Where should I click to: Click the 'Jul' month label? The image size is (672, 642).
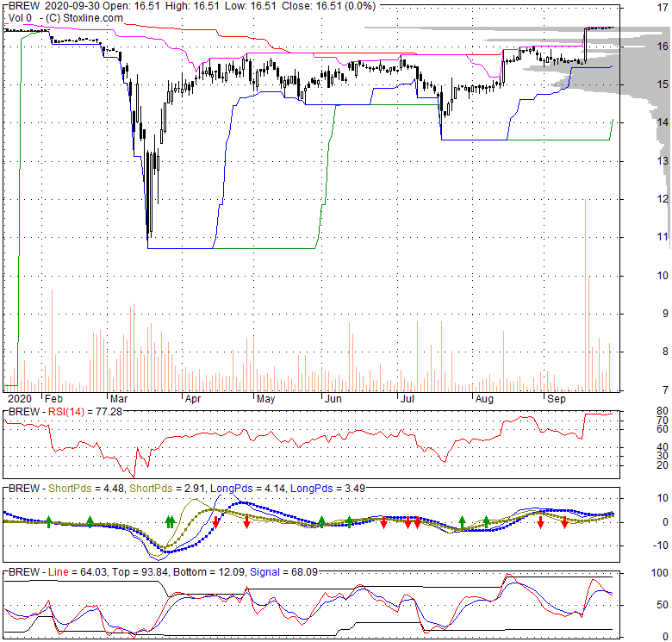click(x=407, y=399)
